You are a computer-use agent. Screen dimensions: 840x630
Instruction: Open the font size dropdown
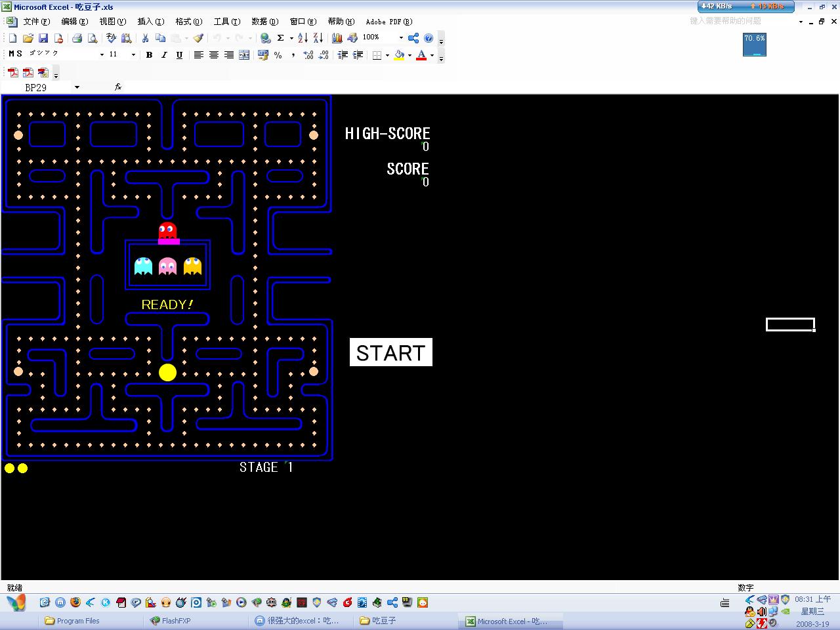pos(133,55)
